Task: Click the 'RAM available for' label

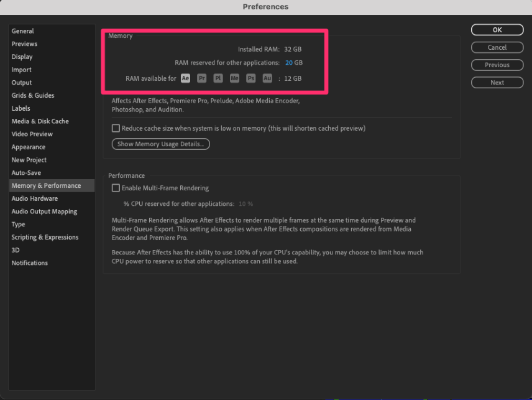Action: point(151,78)
